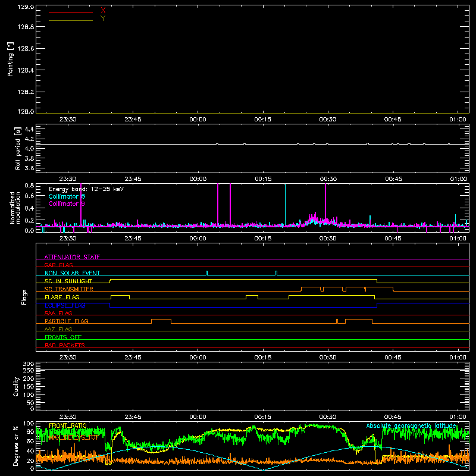476x476 pixels.
Task: Click the 23:45 time label under Roll period plot
Action: (x=133, y=179)
